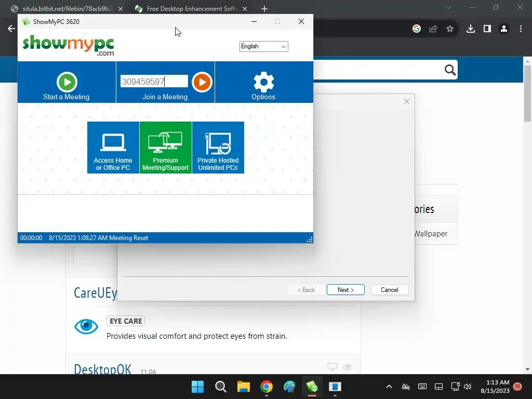Click the disabled < Back button
Image resolution: width=532 pixels, height=399 pixels.
point(306,290)
